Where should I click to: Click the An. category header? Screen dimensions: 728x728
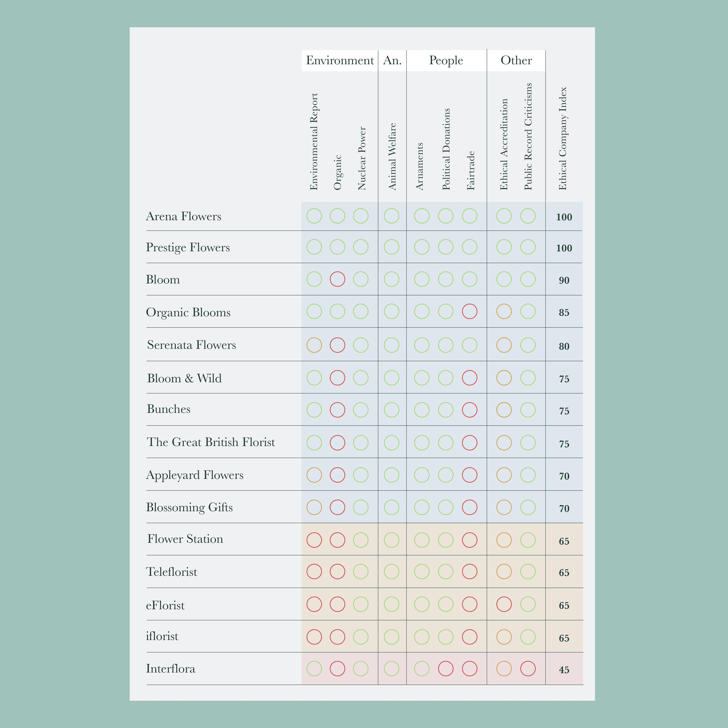point(392,60)
